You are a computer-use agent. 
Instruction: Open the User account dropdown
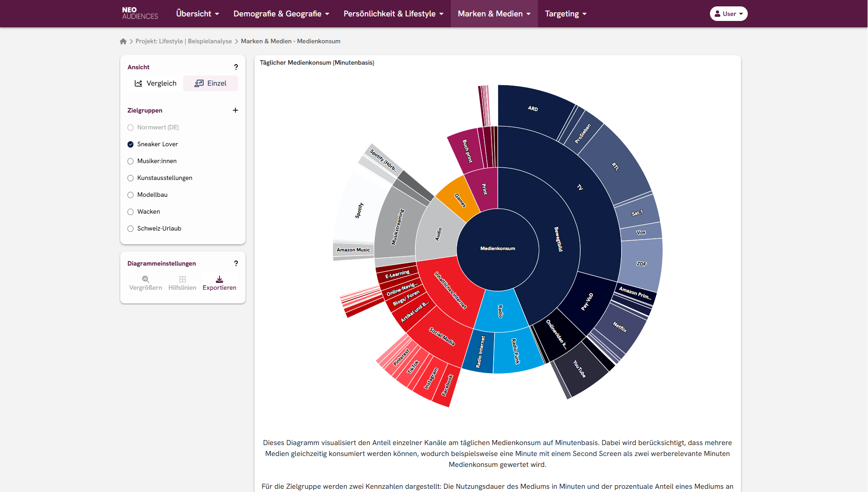(728, 14)
